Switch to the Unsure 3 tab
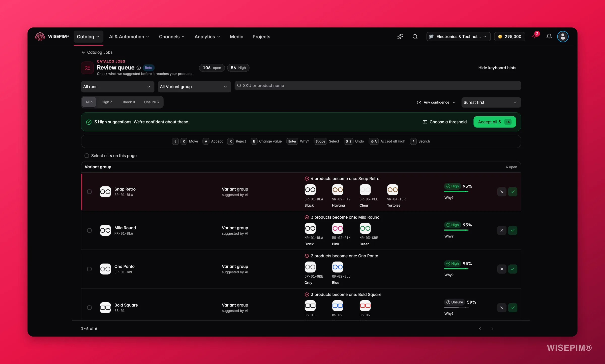605x364 pixels. tap(152, 102)
